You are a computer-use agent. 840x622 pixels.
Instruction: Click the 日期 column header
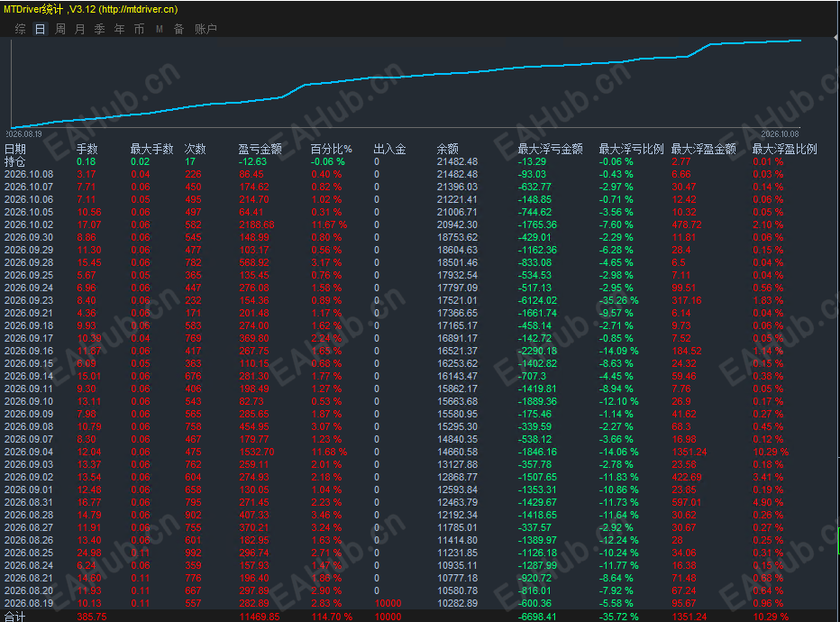click(x=15, y=149)
